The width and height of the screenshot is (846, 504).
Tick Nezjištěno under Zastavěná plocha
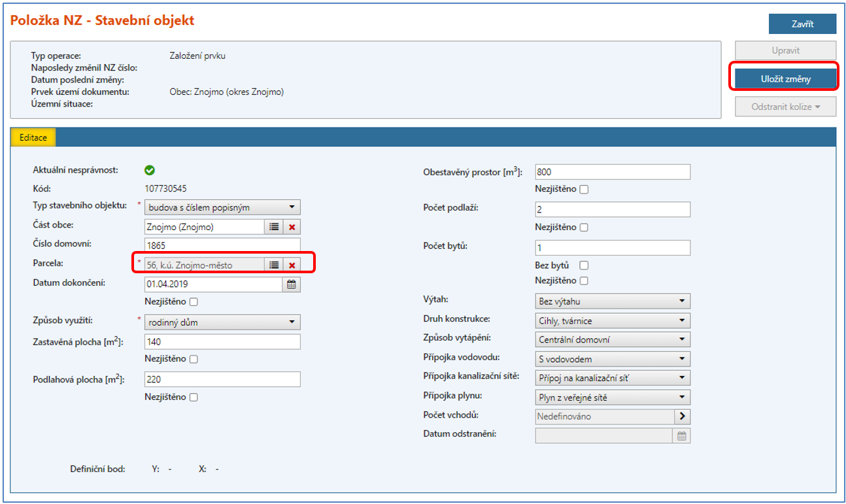tap(193, 359)
